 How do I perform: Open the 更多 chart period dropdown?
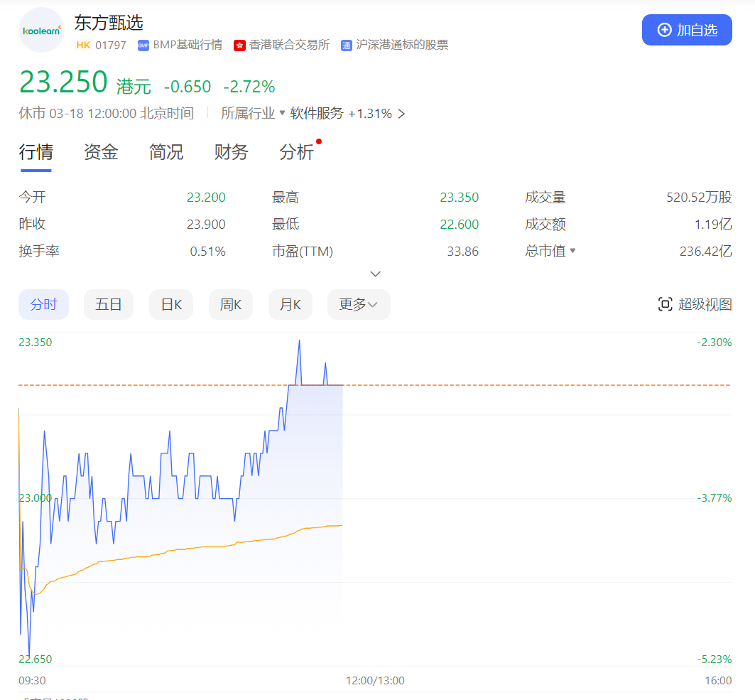click(359, 304)
